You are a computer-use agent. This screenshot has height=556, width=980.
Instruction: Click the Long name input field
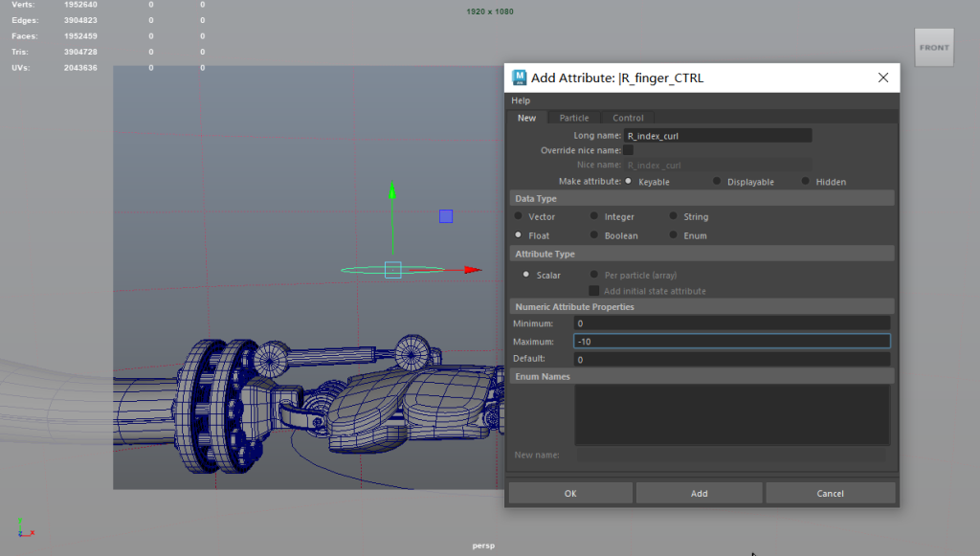(718, 136)
